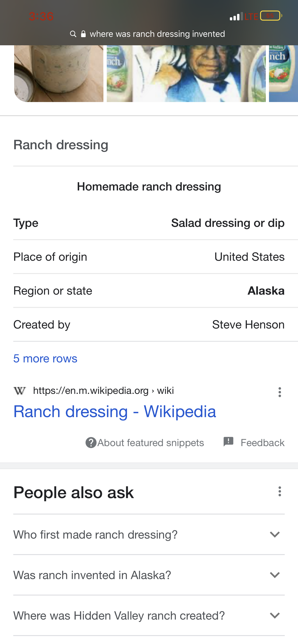Image resolution: width=298 pixels, height=644 pixels.
Task: Tap the battery indicator in status bar
Action: point(271,16)
